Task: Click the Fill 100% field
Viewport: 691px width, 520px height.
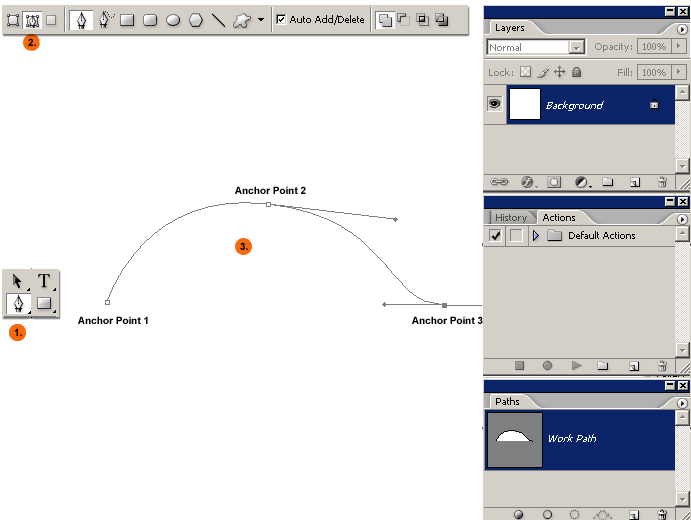Action: point(654,72)
